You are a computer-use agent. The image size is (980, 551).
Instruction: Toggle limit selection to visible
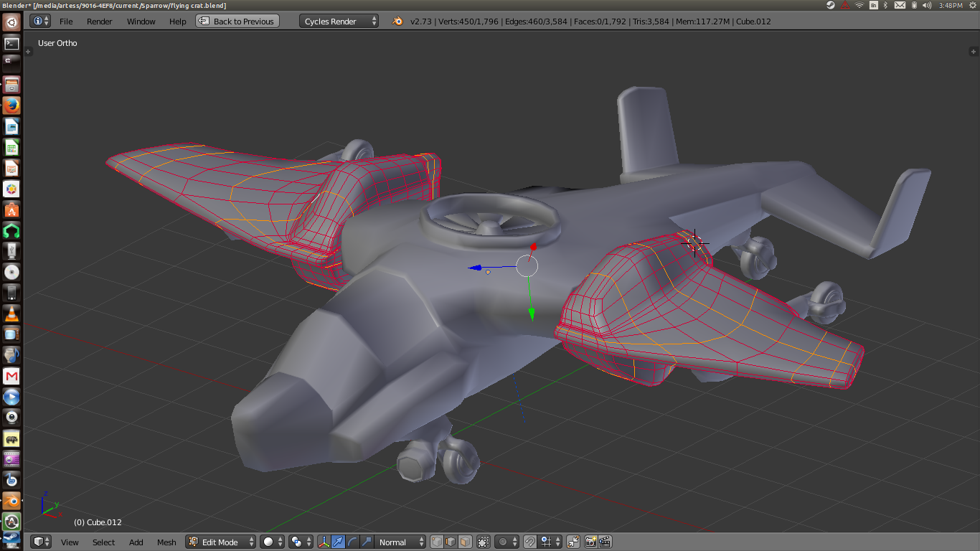484,542
